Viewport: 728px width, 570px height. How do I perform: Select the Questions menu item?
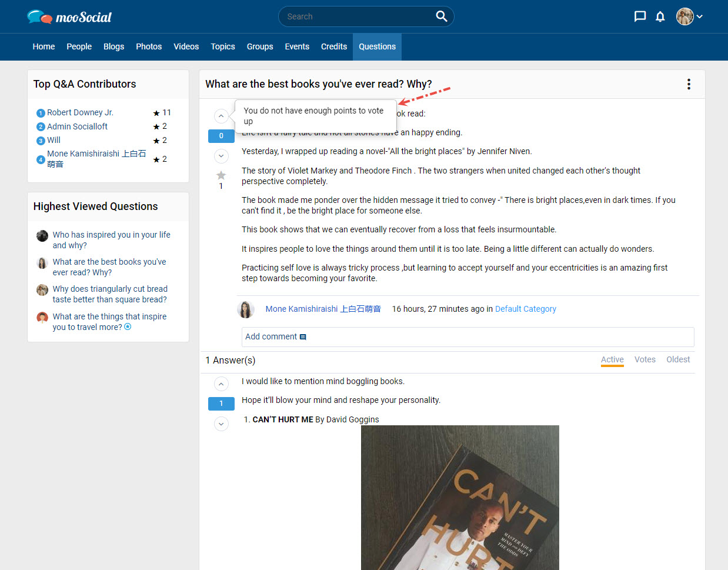pyautogui.click(x=377, y=46)
